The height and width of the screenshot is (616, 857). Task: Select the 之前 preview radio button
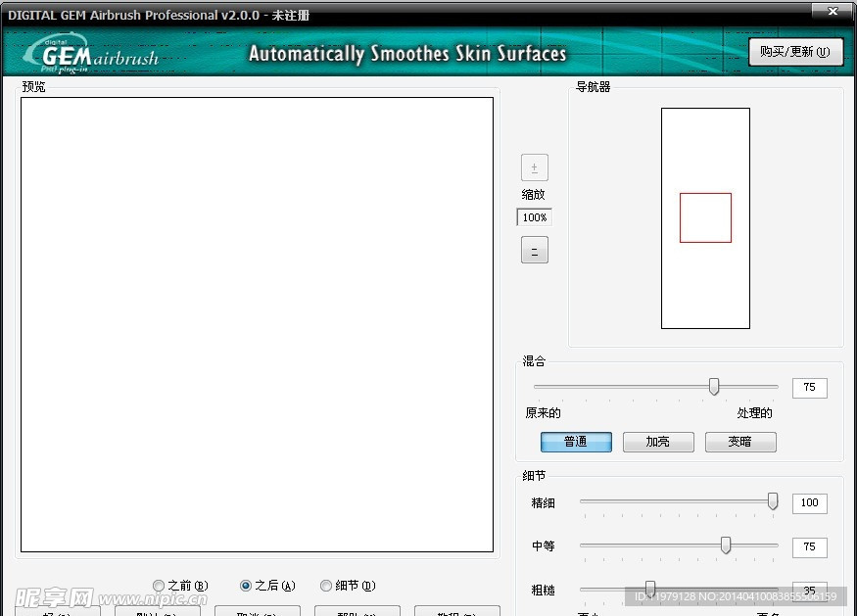(158, 585)
